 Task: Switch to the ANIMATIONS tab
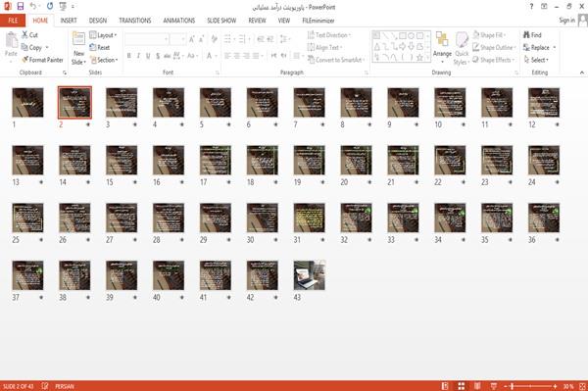[179, 21]
